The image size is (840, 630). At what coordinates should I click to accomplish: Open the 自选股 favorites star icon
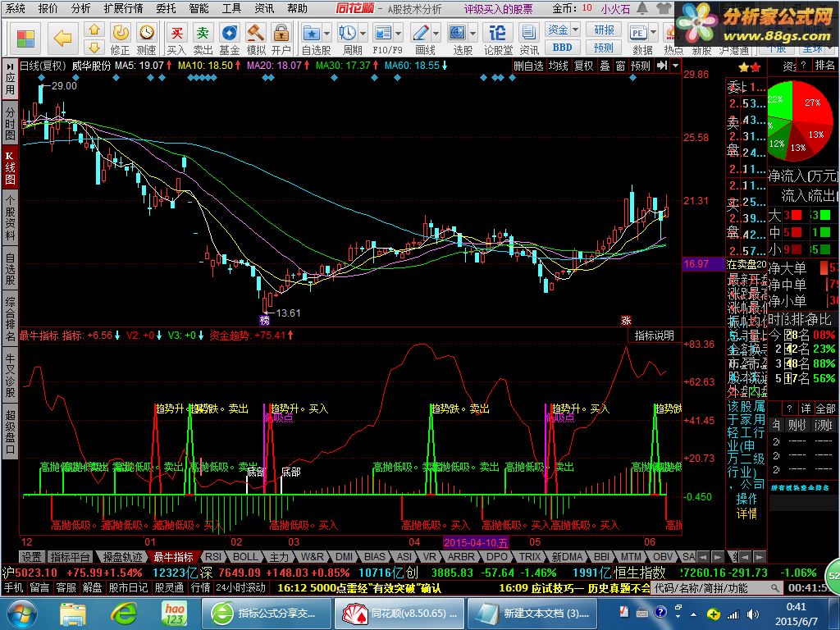[x=311, y=34]
